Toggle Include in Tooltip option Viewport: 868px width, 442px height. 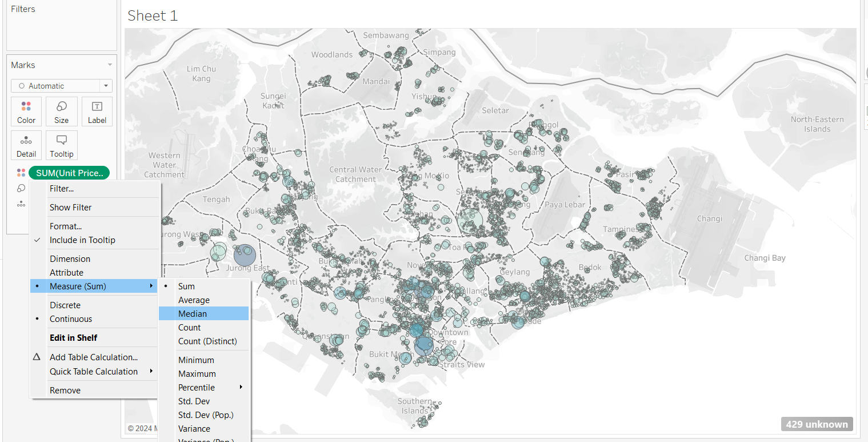[82, 240]
